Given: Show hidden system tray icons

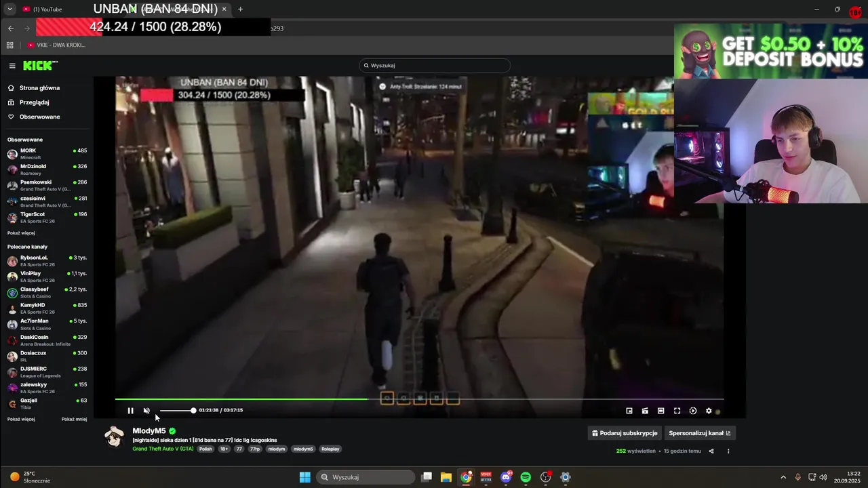Looking at the screenshot, I should click(783, 477).
